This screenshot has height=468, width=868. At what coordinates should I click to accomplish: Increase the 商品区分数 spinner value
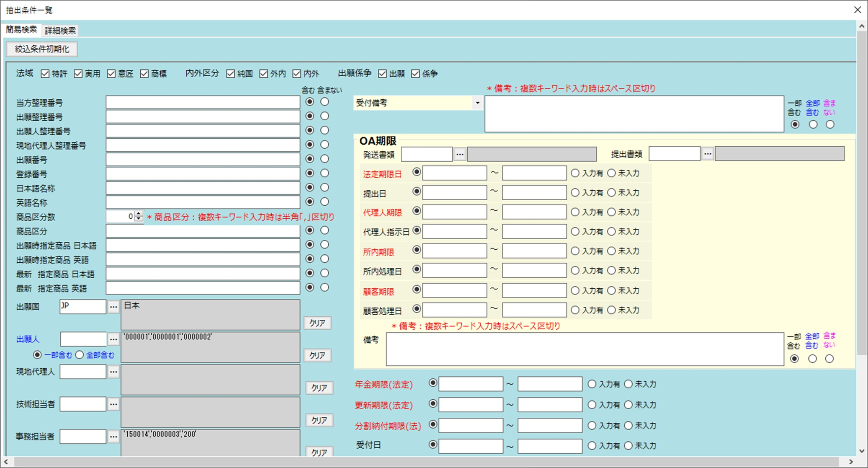tap(139, 214)
